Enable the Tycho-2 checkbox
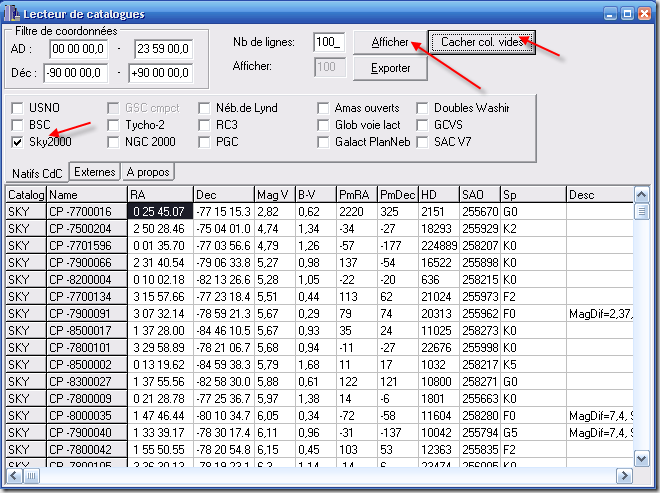The height and width of the screenshot is (493, 660). point(113,125)
